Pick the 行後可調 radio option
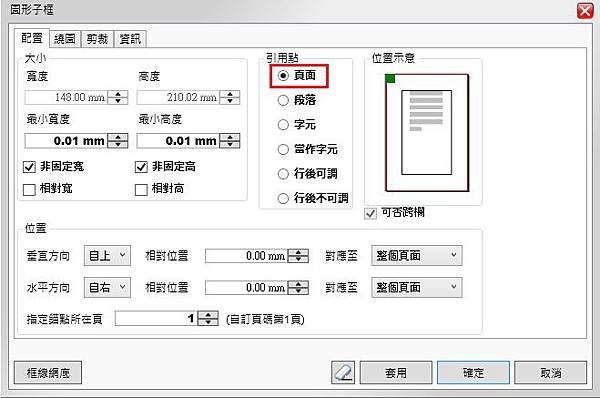The image size is (600, 398). [x=283, y=174]
